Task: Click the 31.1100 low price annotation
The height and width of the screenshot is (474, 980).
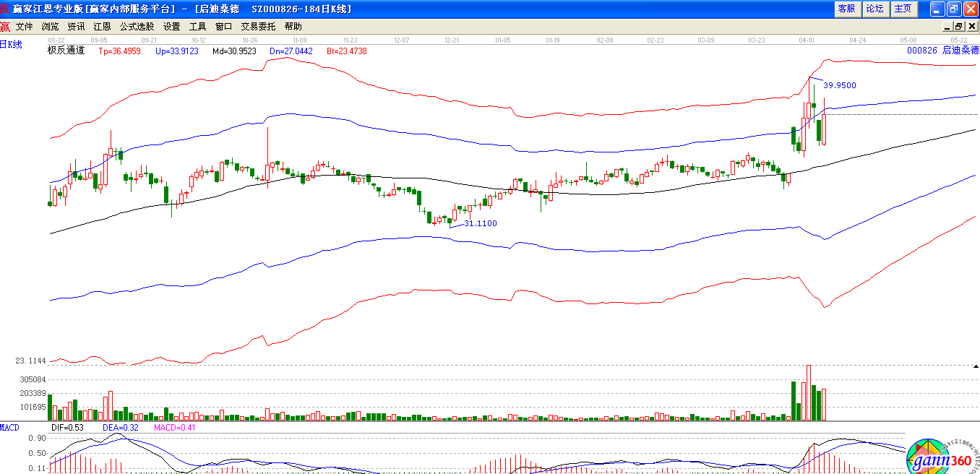Action: coord(481,224)
